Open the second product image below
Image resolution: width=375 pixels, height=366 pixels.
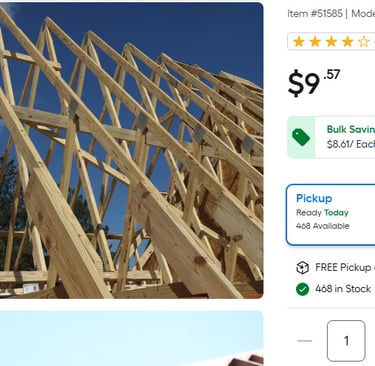coord(131,338)
